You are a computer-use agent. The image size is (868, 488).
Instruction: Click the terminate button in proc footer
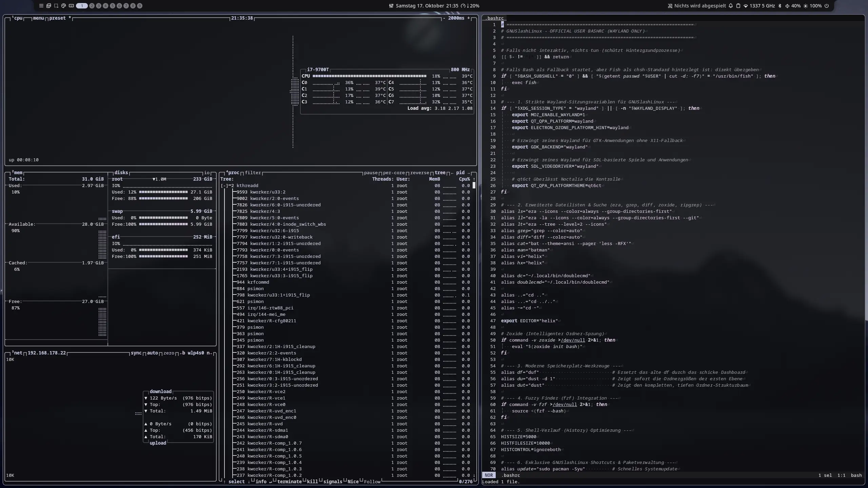click(290, 482)
